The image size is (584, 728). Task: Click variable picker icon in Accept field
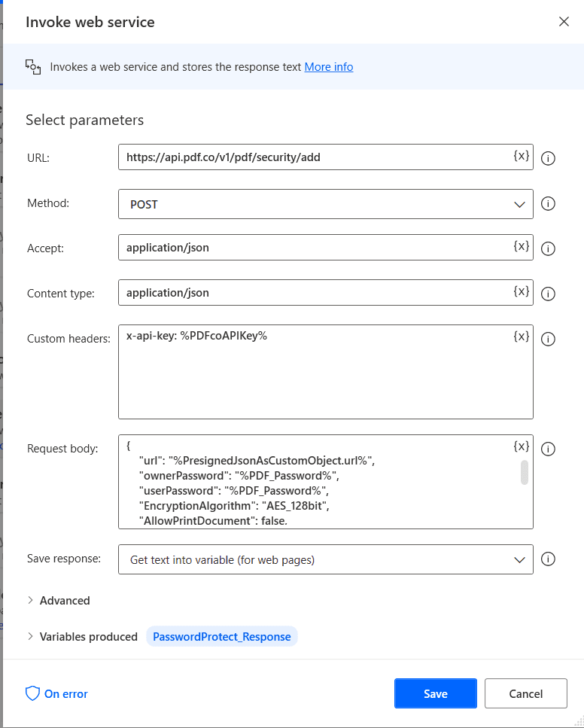tap(521, 246)
